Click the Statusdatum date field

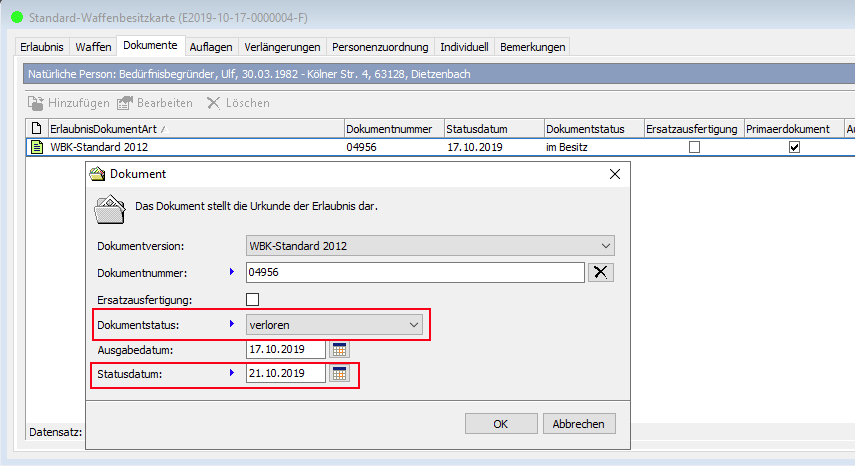pos(285,374)
